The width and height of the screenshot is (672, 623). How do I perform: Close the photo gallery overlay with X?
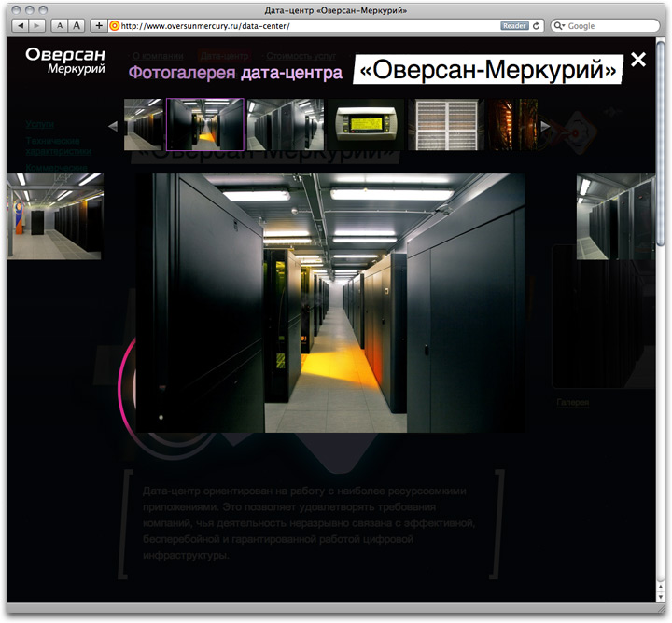pyautogui.click(x=638, y=61)
